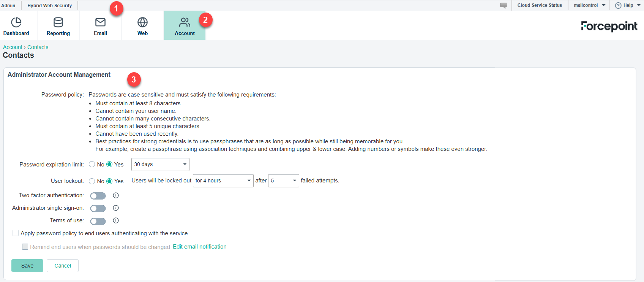Image resolution: width=644 pixels, height=282 pixels.
Task: Select No for Password expiration limit
Action: [x=92, y=165]
